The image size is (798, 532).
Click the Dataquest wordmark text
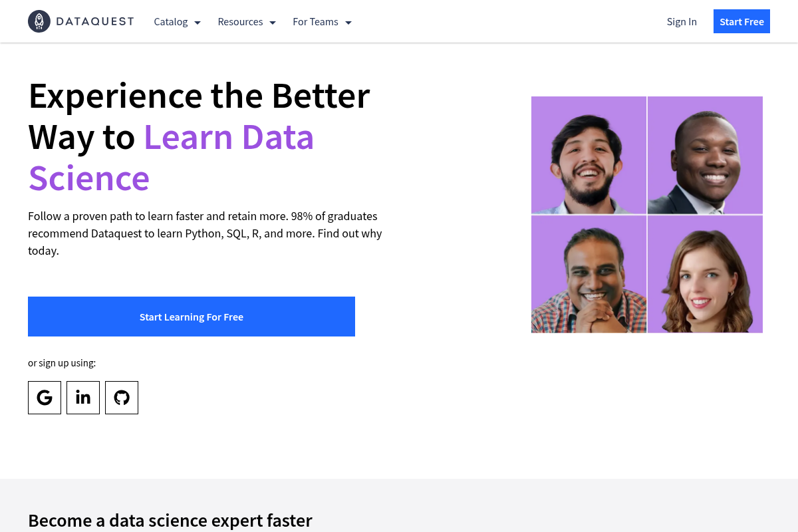(95, 21)
